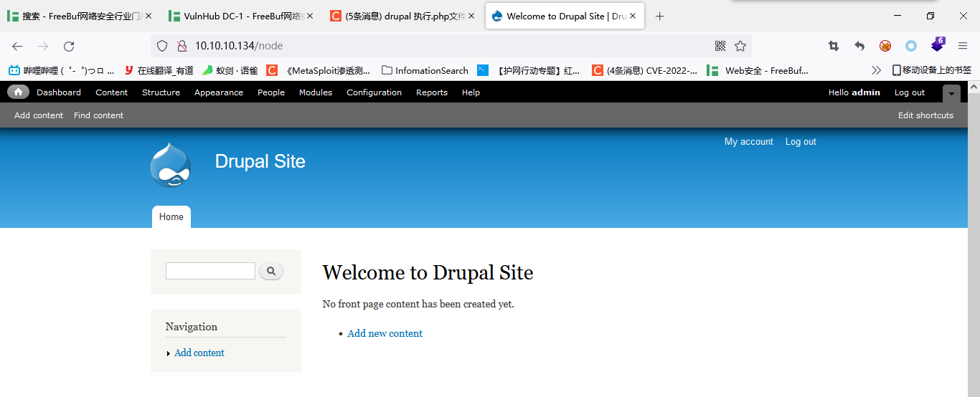
Task: Open the mobile device bookmarks folder
Action: pyautogui.click(x=931, y=70)
